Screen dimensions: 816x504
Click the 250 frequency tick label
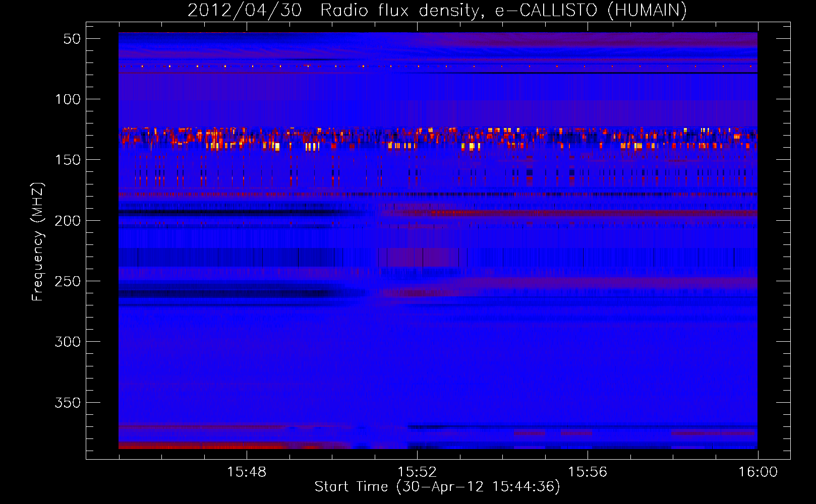pos(68,281)
